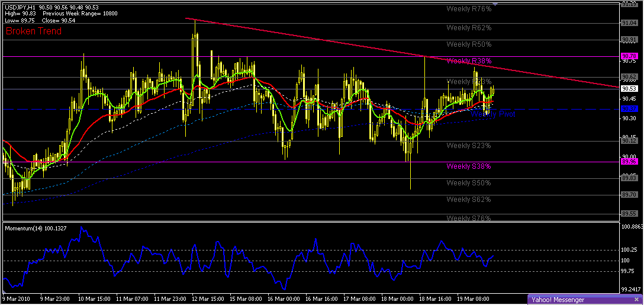Screen dimensions: 644x305
Task: Click the 'Weekly S38%' magenta label
Action: pyautogui.click(x=469, y=166)
